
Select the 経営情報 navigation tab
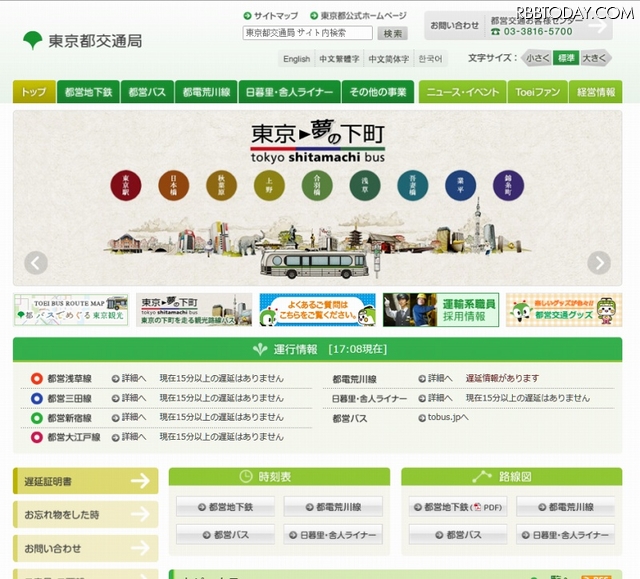click(596, 92)
